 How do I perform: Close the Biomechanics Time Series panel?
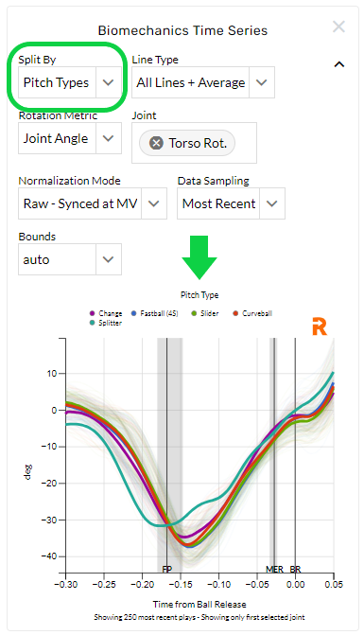coord(338,26)
